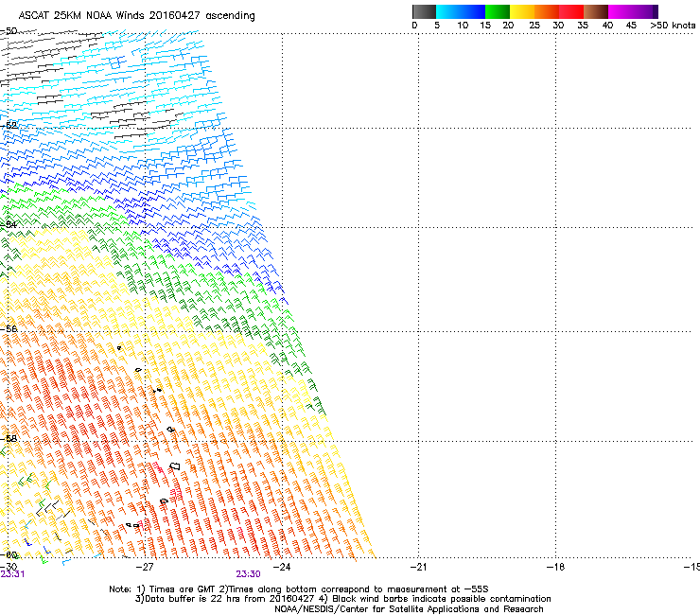Click the '-27' longitude label

pos(145,567)
